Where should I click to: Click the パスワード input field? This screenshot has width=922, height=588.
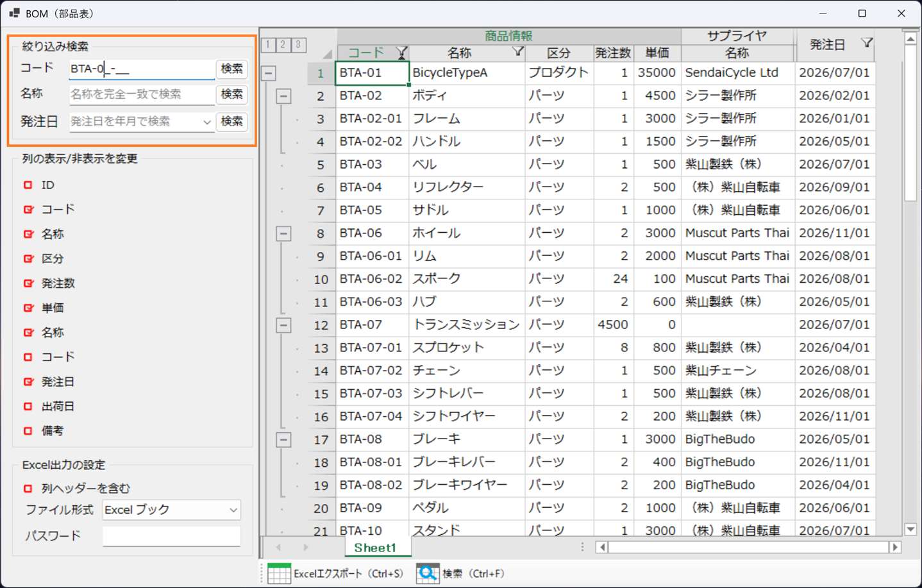(171, 535)
